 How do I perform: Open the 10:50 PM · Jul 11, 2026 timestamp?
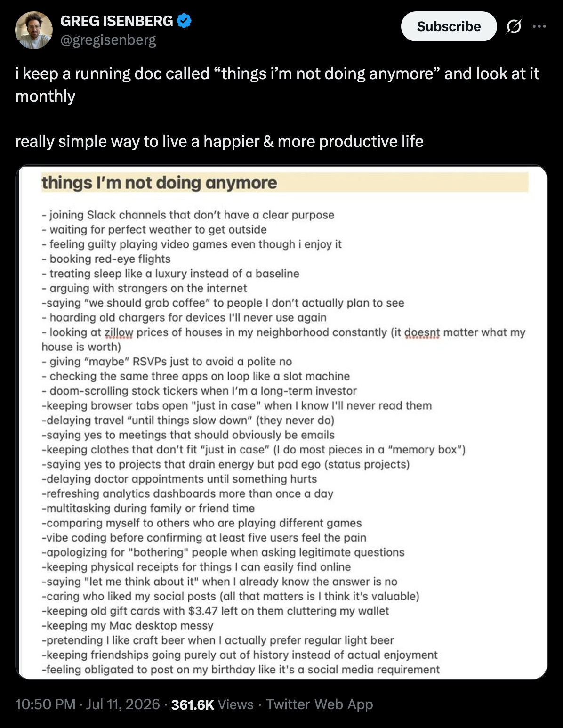[88, 704]
